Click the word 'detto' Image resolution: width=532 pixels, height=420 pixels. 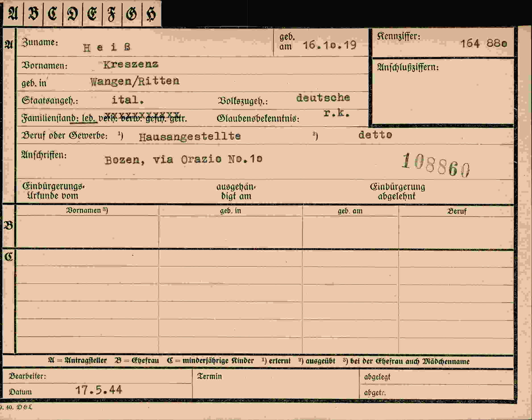(375, 135)
